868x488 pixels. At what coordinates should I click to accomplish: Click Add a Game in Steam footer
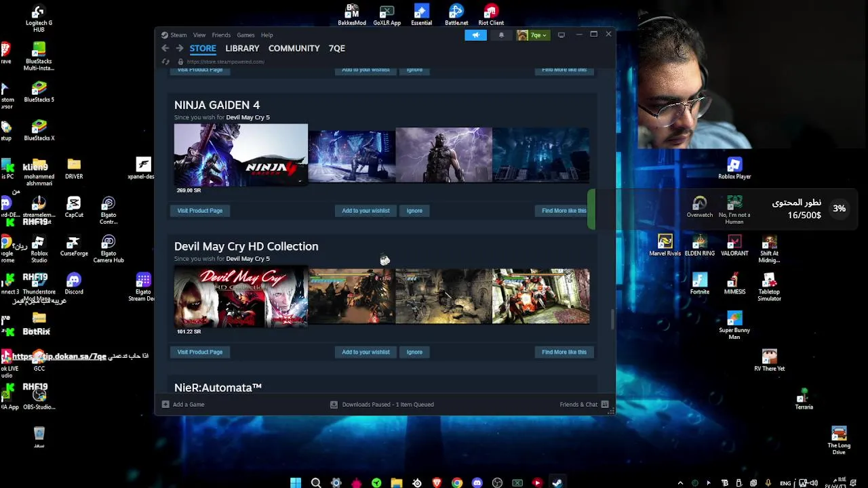(x=183, y=405)
